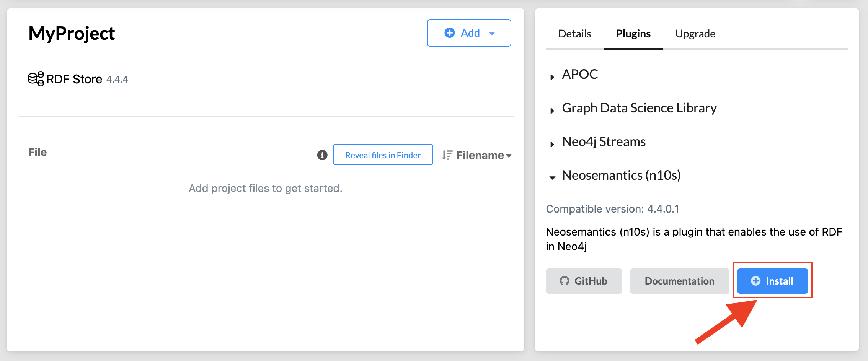Click Reveal files in Finder button
Screen dimensions: 868x361
click(x=383, y=155)
